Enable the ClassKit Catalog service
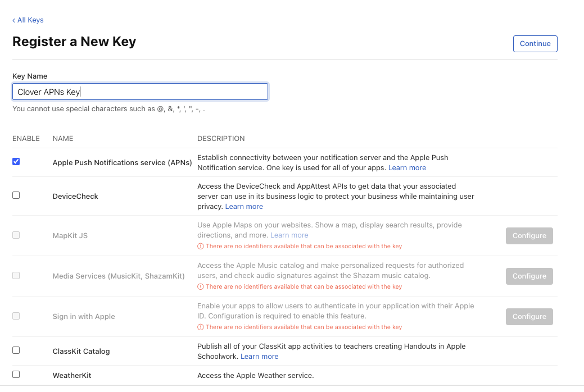This screenshot has width=584, height=392. coord(16,350)
